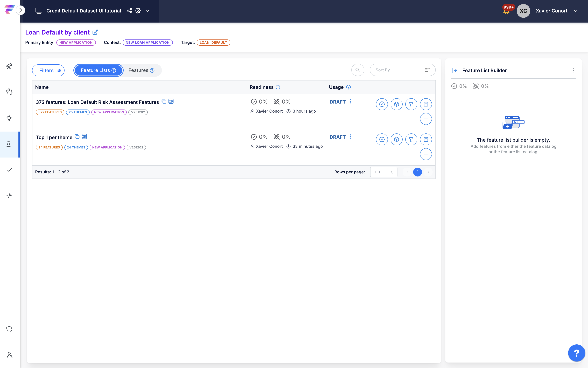Click the DRAFT status of Top 1 per theme
The width and height of the screenshot is (588, 368).
click(x=337, y=137)
